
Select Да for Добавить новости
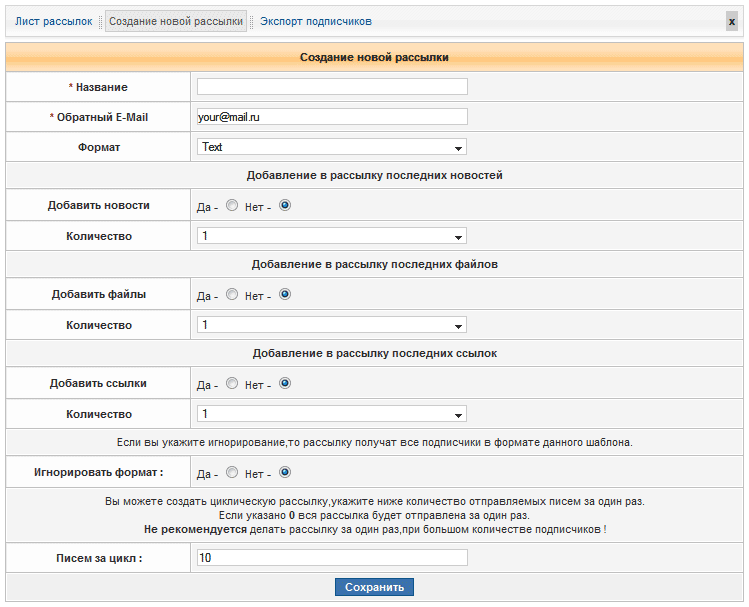232,206
